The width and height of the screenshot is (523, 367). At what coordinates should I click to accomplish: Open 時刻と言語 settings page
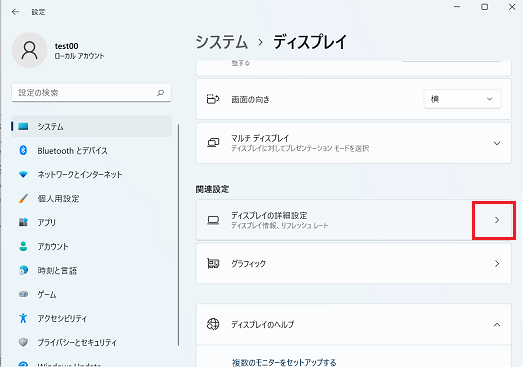pyautogui.click(x=91, y=270)
